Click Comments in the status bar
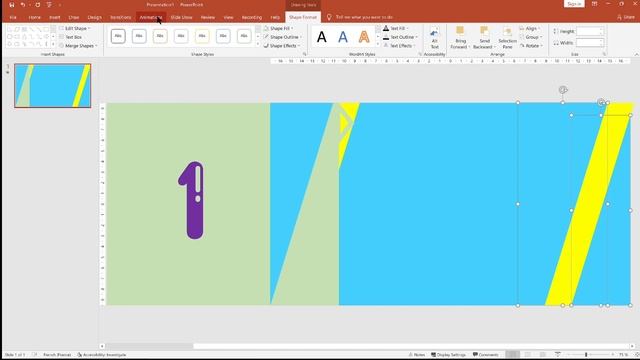This screenshot has height=360, width=640. tap(485, 355)
